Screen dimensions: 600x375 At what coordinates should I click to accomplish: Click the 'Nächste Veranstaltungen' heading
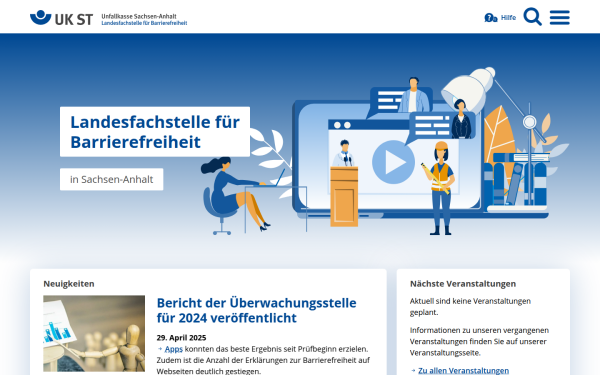coord(463,284)
